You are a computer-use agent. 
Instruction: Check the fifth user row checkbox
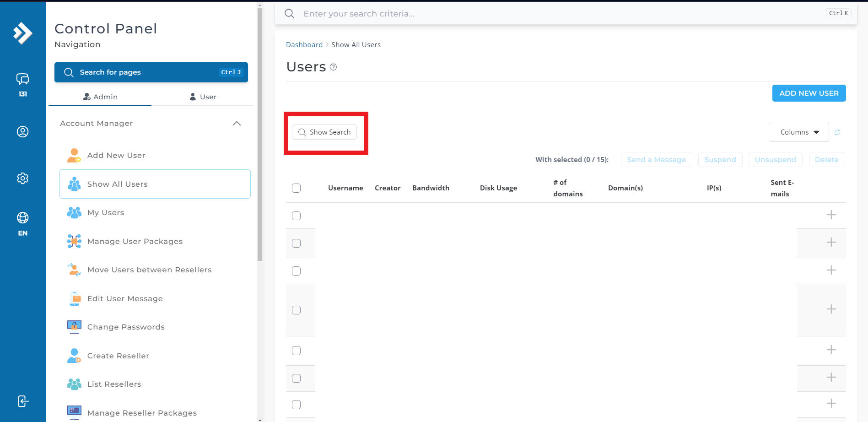pos(297,351)
